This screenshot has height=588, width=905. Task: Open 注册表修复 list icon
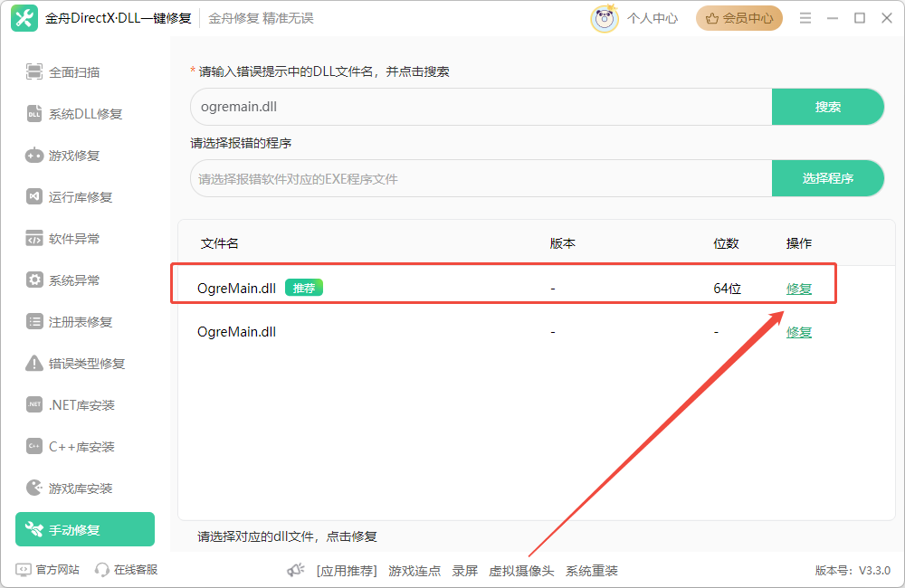(34, 321)
